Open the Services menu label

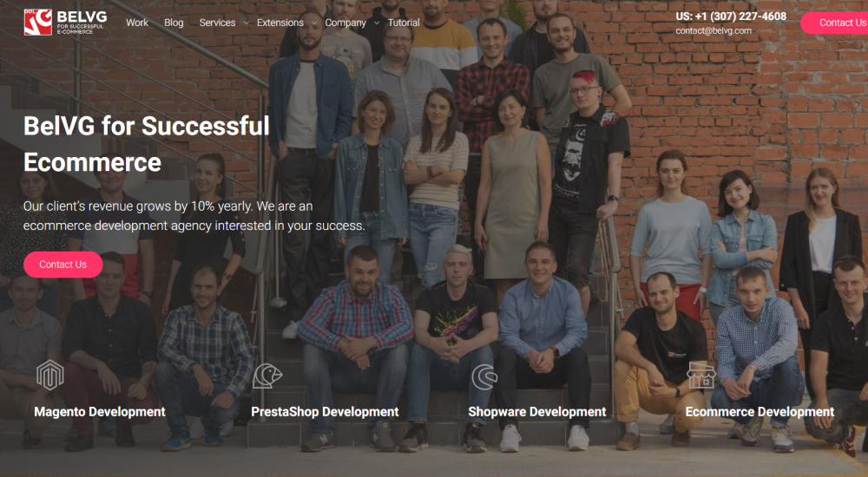coord(217,23)
